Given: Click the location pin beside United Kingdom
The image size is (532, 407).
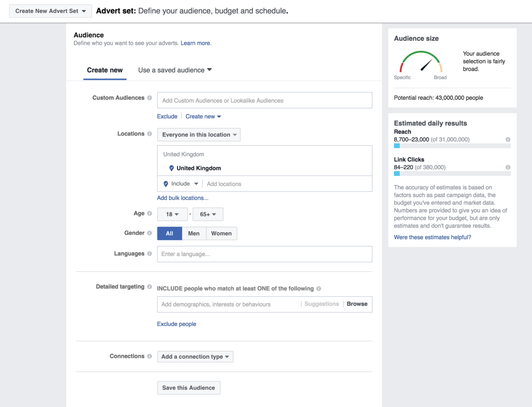Looking at the screenshot, I should 171,168.
